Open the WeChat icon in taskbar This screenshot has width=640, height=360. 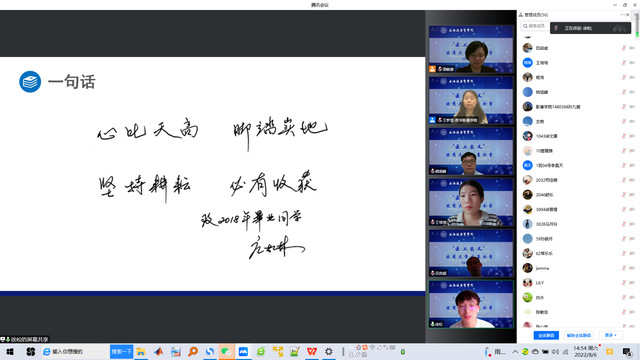click(226, 351)
